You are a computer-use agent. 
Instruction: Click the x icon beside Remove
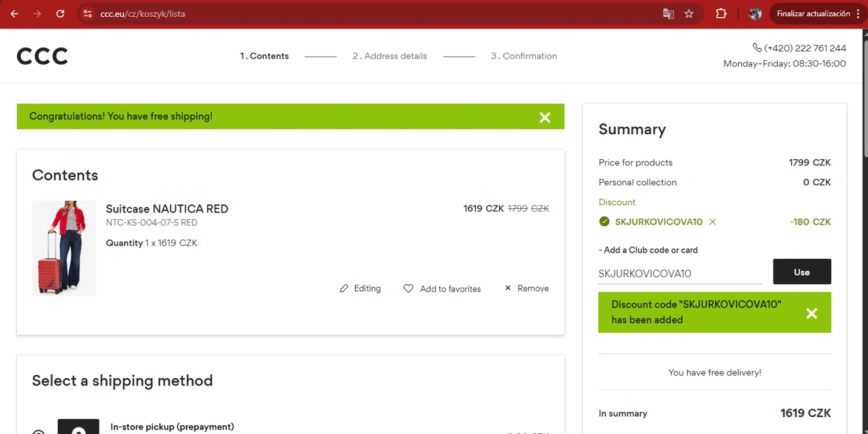(x=508, y=288)
